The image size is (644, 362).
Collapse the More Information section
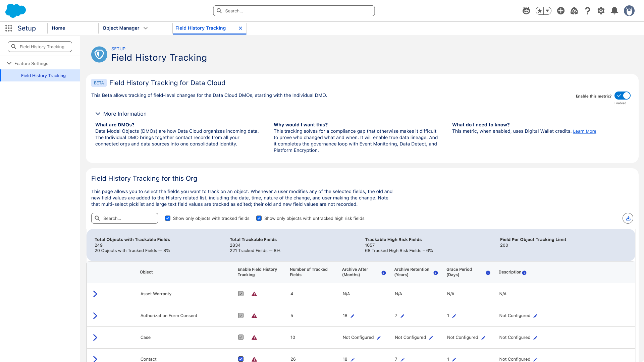click(98, 114)
